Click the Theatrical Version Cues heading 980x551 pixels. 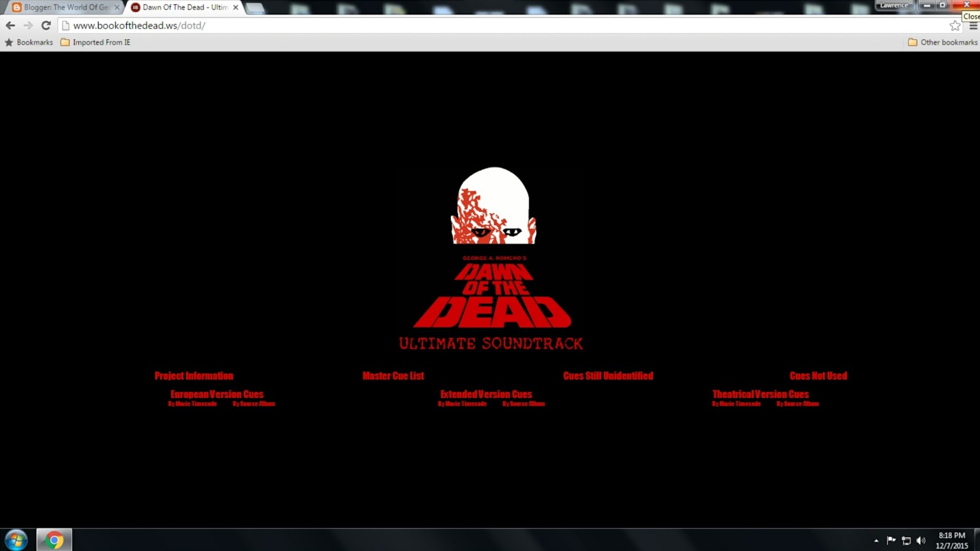[x=760, y=394]
